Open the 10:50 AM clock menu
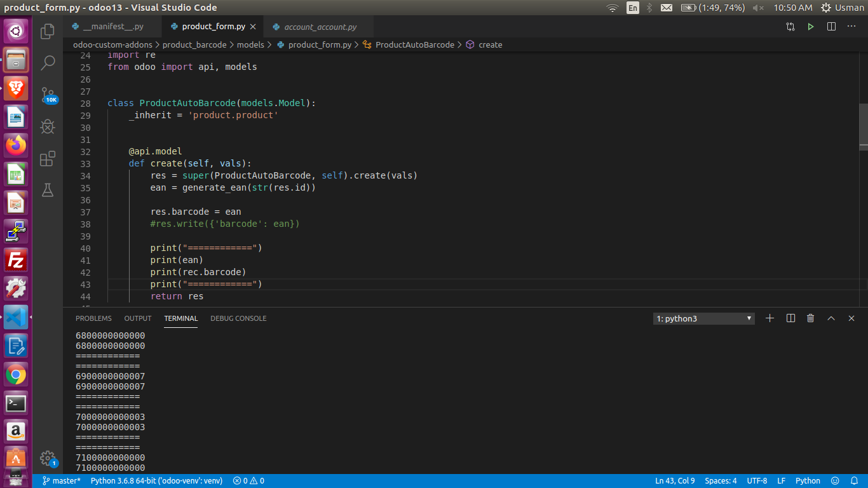868x488 pixels. coord(792,8)
